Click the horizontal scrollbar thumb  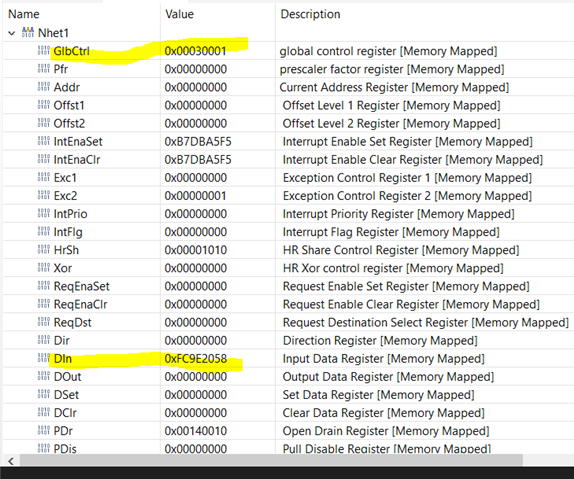[271, 461]
